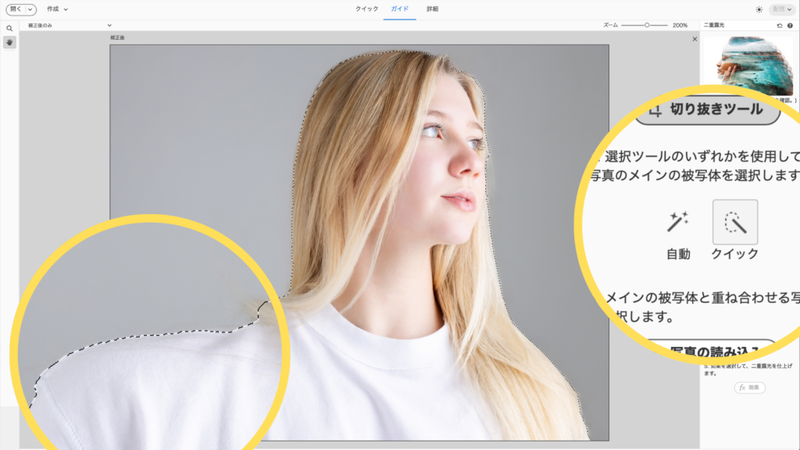Click the brightness sun icon
Viewport: 800px width, 450px height.
(x=759, y=10)
